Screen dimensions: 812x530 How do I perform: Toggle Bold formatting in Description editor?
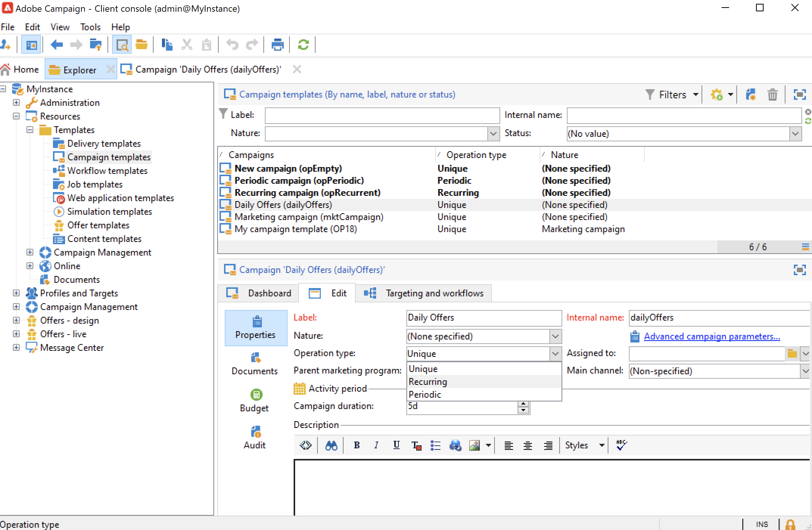(356, 445)
